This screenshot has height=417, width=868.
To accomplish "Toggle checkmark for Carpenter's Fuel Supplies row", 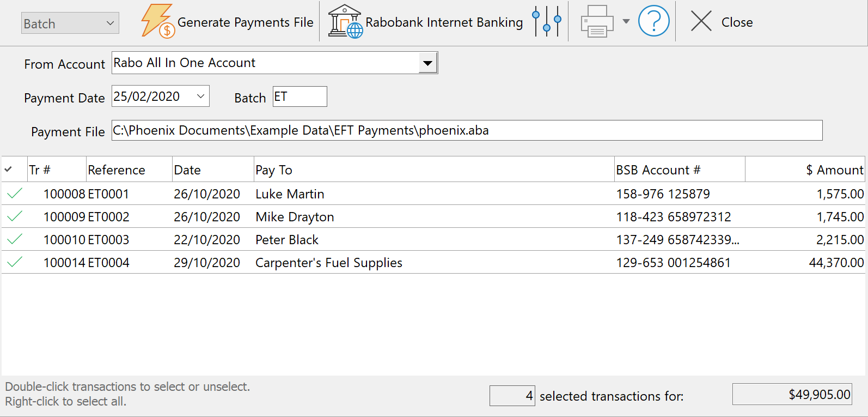I will pyautogui.click(x=15, y=262).
